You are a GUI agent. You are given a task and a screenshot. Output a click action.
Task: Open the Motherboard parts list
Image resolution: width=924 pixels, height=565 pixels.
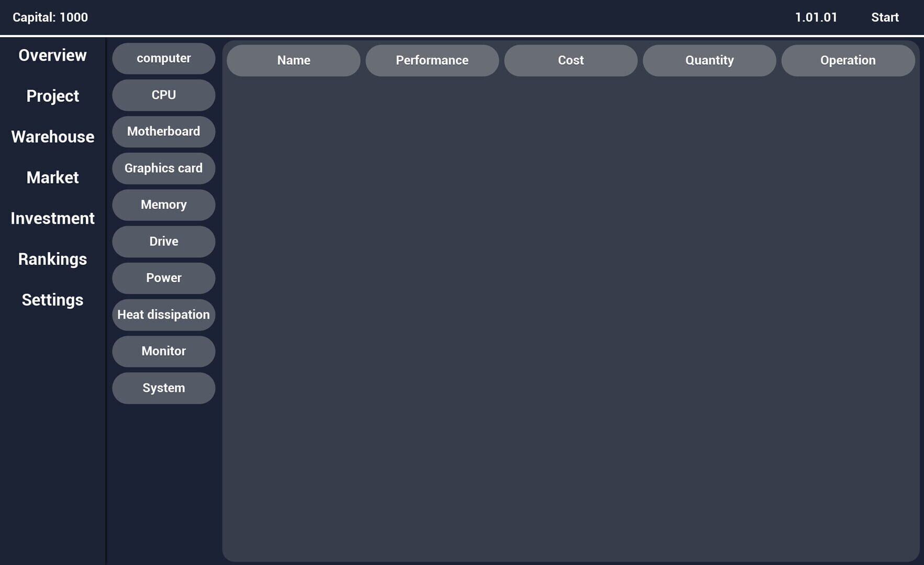(x=163, y=131)
